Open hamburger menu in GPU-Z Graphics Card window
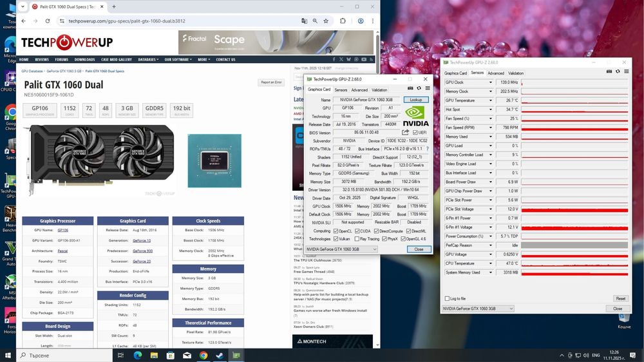This screenshot has width=644, height=362. tap(428, 88)
